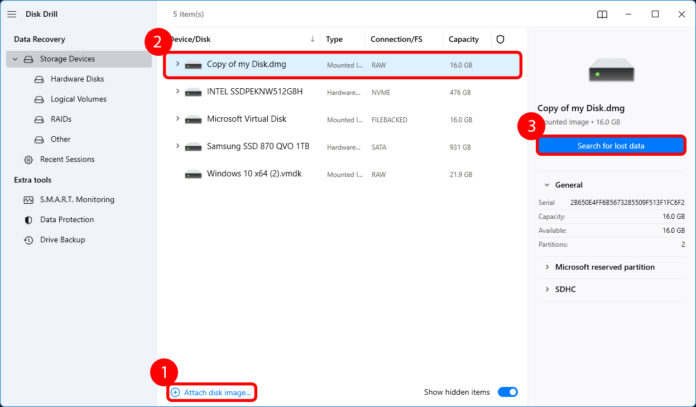The height and width of the screenshot is (407, 696).
Task: Collapse the Storage Devices tree node
Action: click(15, 59)
